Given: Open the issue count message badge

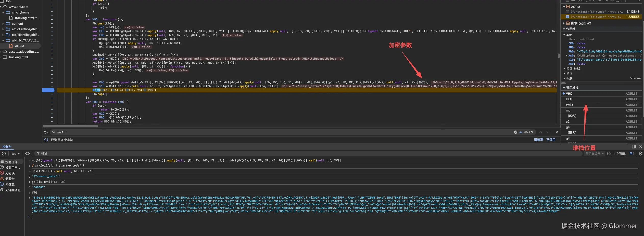Looking at the screenshot, I should pos(632,154).
